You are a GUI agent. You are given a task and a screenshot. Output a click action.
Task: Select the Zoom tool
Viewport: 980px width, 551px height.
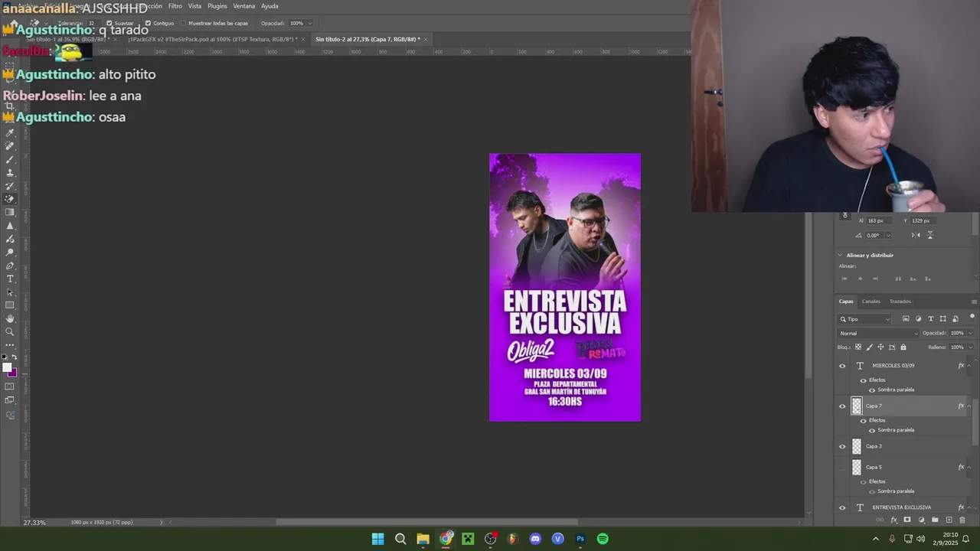(x=10, y=331)
